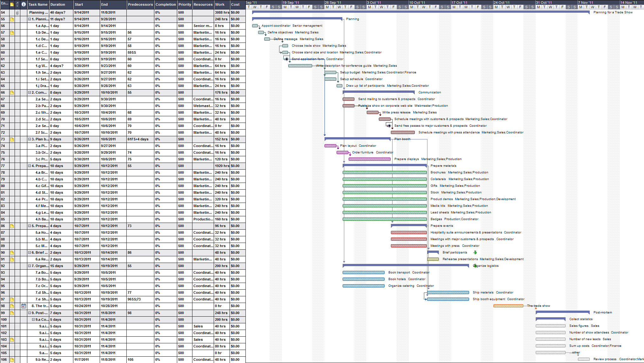Image resolution: width=644 pixels, height=363 pixels.
Task: Click the green arrow indicator near Brief participants
Action: (475, 252)
